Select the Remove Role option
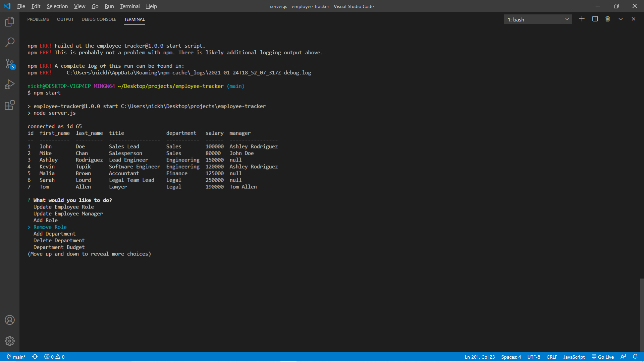Viewport: 644px width, 362px height. (x=50, y=227)
